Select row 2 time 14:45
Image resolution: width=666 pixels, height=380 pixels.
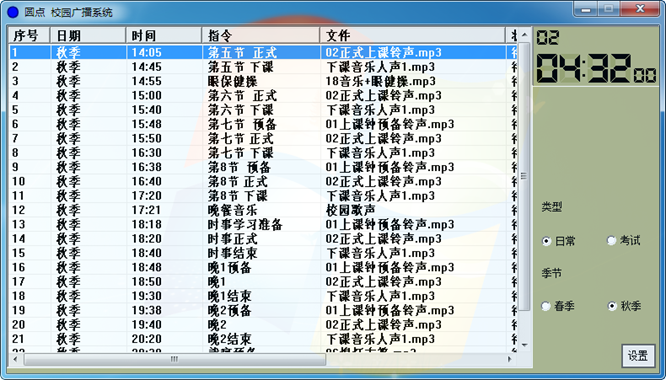click(147, 67)
